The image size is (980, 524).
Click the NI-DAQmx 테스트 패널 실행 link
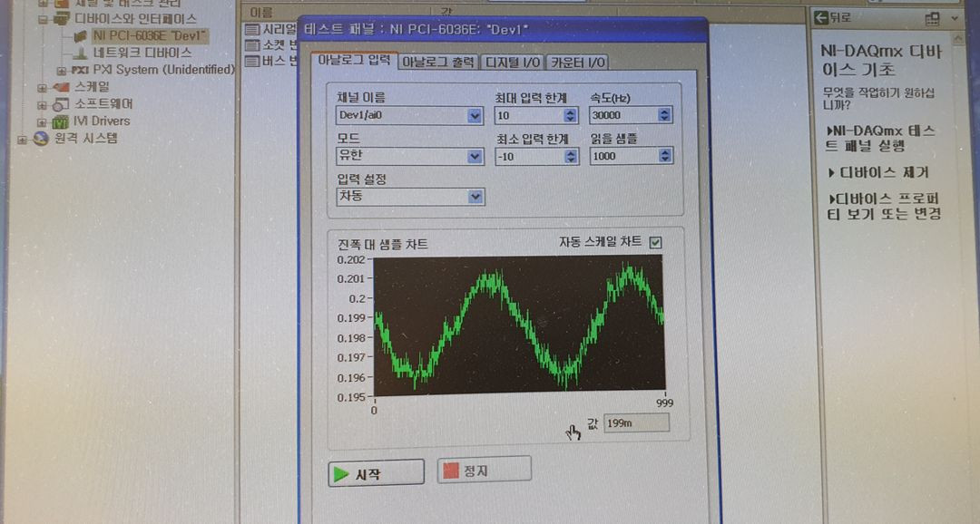point(880,138)
